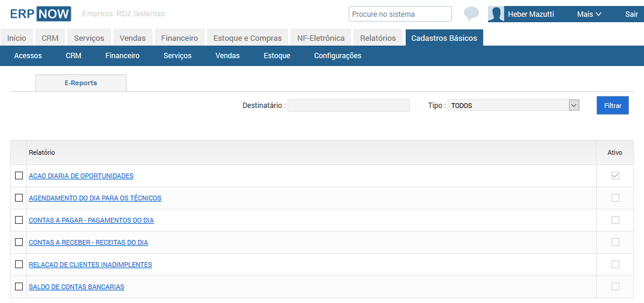Open the Relatórios main tab
Screen dimensions: 644x303
coord(378,38)
